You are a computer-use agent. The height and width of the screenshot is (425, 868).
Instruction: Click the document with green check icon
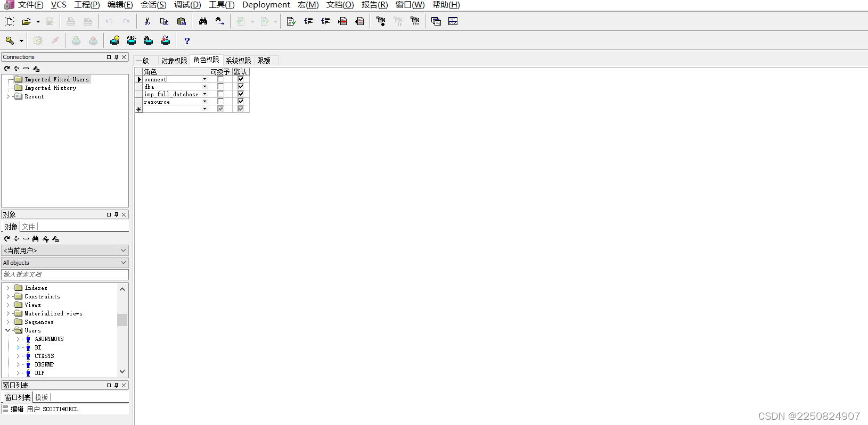pos(291,21)
